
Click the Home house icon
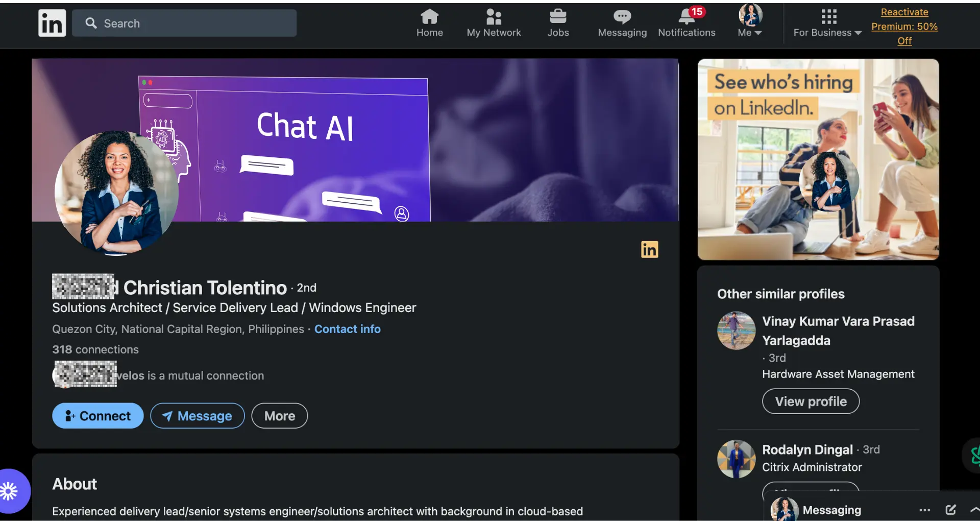tap(429, 17)
